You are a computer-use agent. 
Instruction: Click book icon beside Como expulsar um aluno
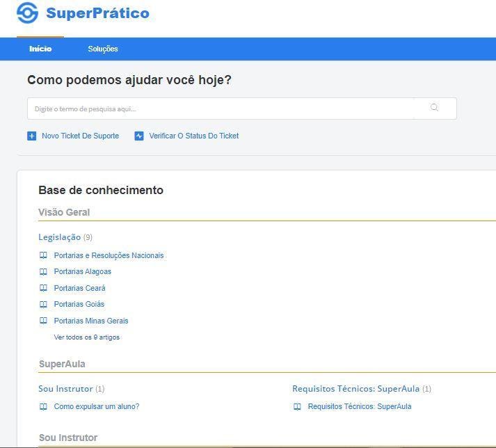click(43, 406)
